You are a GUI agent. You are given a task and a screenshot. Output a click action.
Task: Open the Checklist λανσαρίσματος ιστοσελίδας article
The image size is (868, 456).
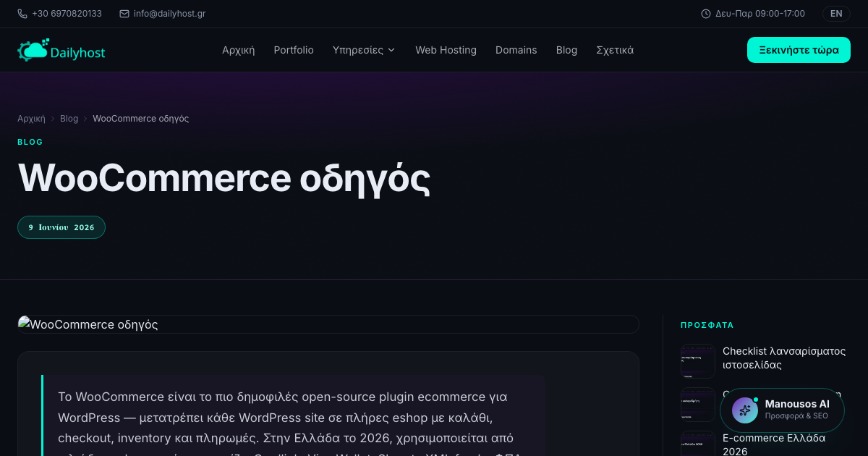coord(784,358)
